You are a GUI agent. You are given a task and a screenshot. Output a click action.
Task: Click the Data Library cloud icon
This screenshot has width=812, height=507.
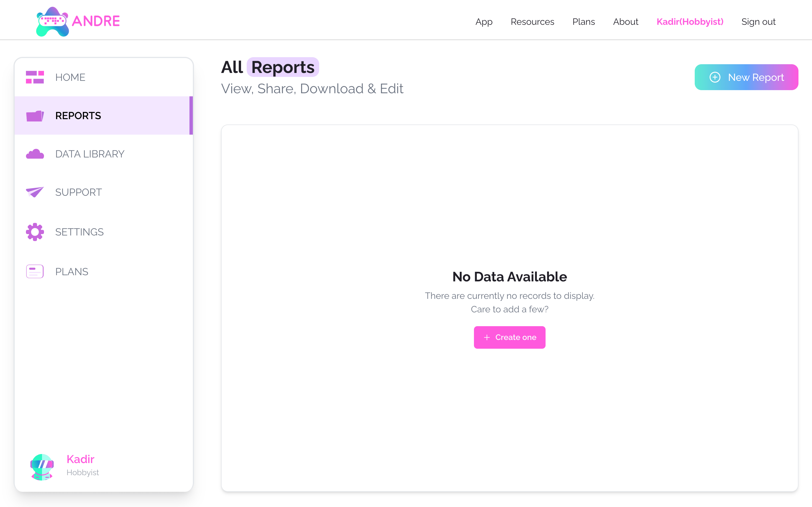tap(35, 154)
